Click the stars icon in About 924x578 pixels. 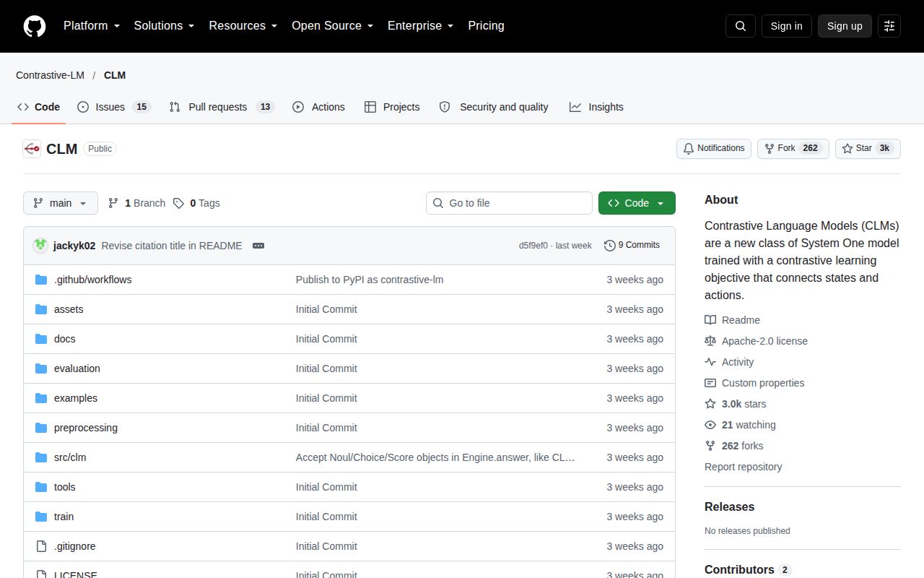[710, 404]
